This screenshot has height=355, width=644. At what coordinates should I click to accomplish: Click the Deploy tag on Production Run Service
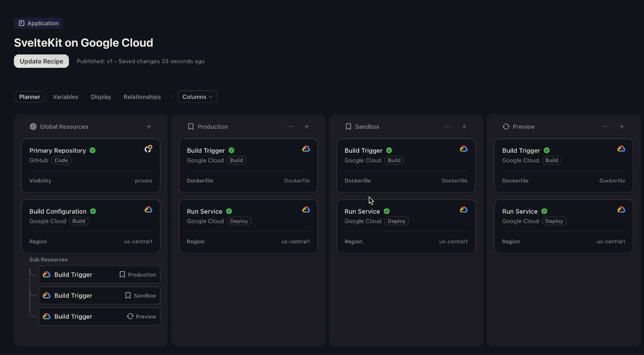pos(239,221)
